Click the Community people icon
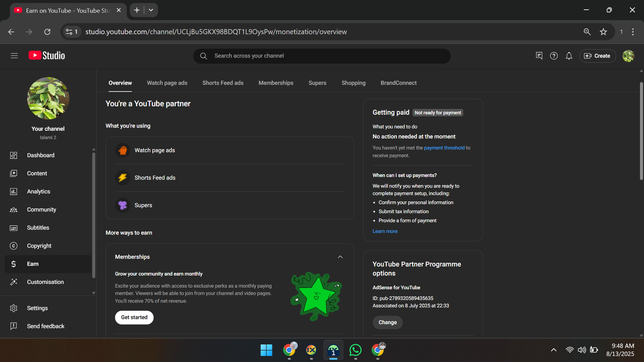 [x=14, y=210]
